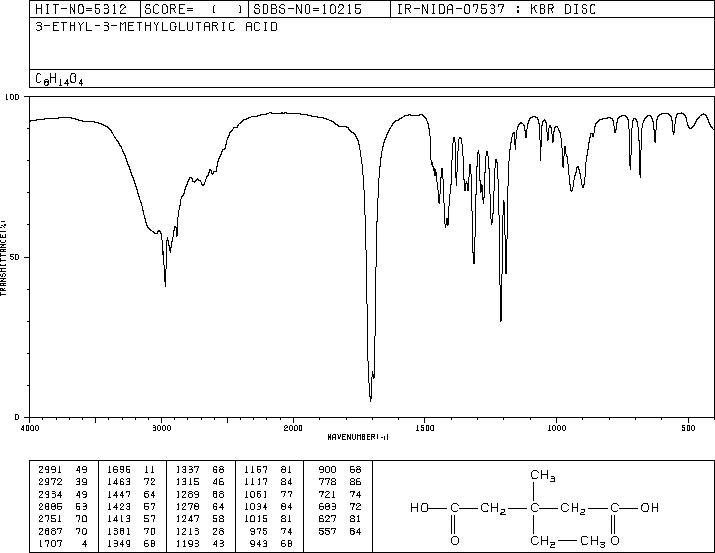
Task: Click peak table entry 1707
Action: [x=50, y=543]
